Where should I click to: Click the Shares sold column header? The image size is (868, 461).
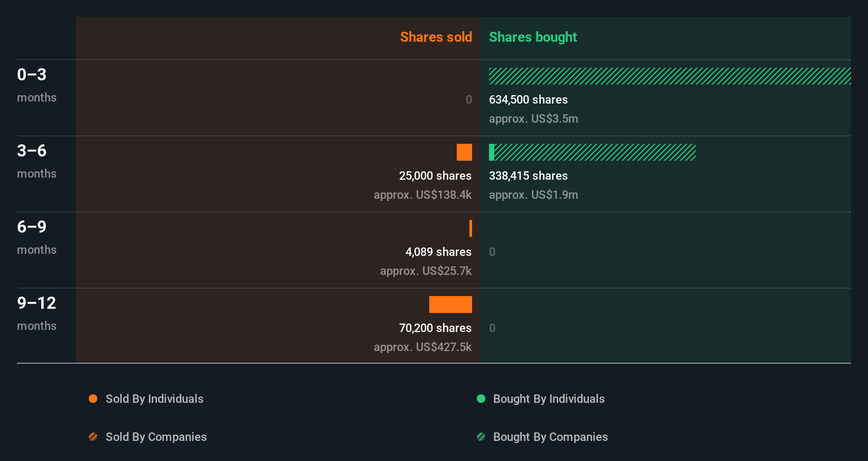point(436,37)
